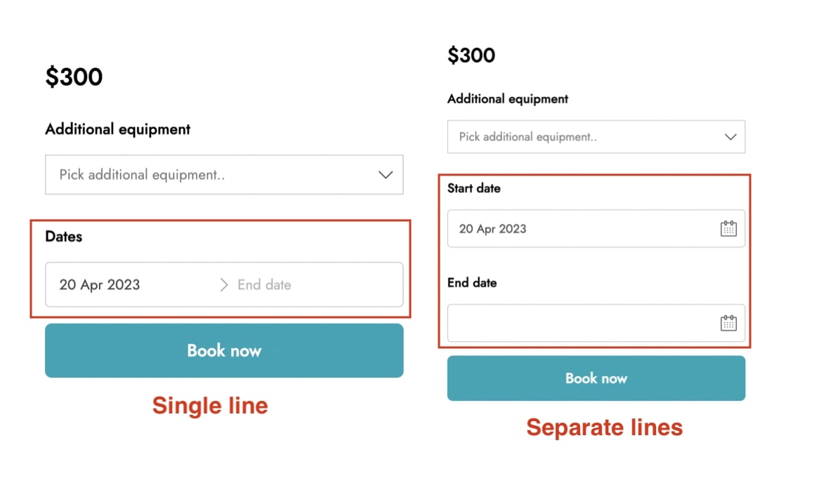This screenshot has height=504, width=826.
Task: Click the 'Start date' label
Action: point(473,188)
